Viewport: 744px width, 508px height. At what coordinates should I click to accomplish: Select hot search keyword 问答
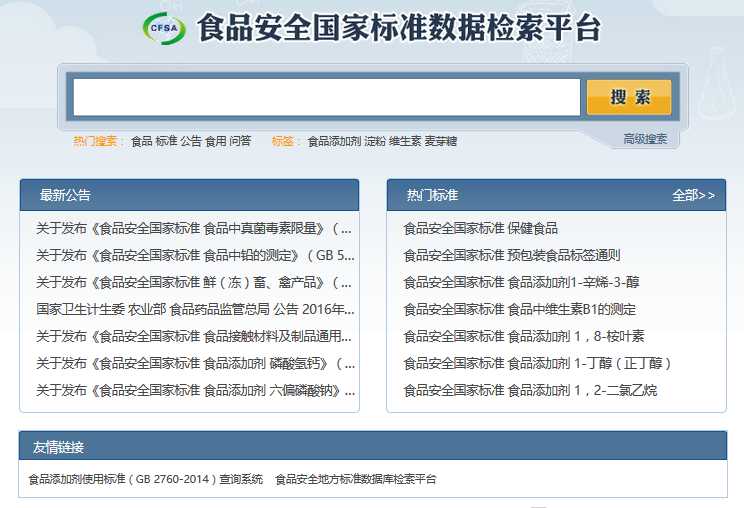[x=240, y=141]
